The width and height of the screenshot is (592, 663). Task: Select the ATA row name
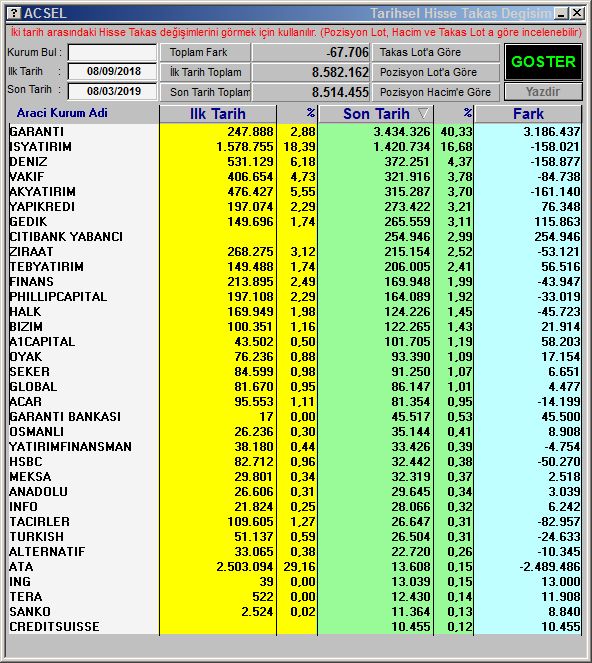[21, 567]
